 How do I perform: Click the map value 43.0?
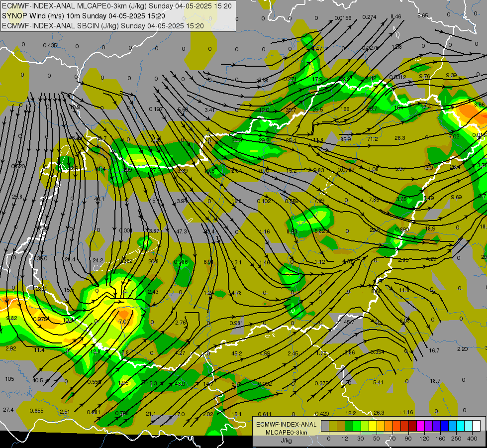[x=180, y=384]
